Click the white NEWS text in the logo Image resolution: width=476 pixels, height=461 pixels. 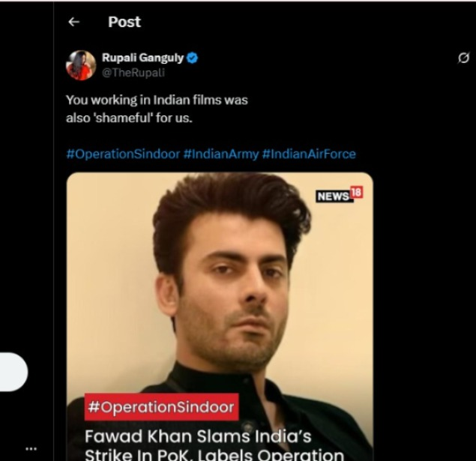334,196
